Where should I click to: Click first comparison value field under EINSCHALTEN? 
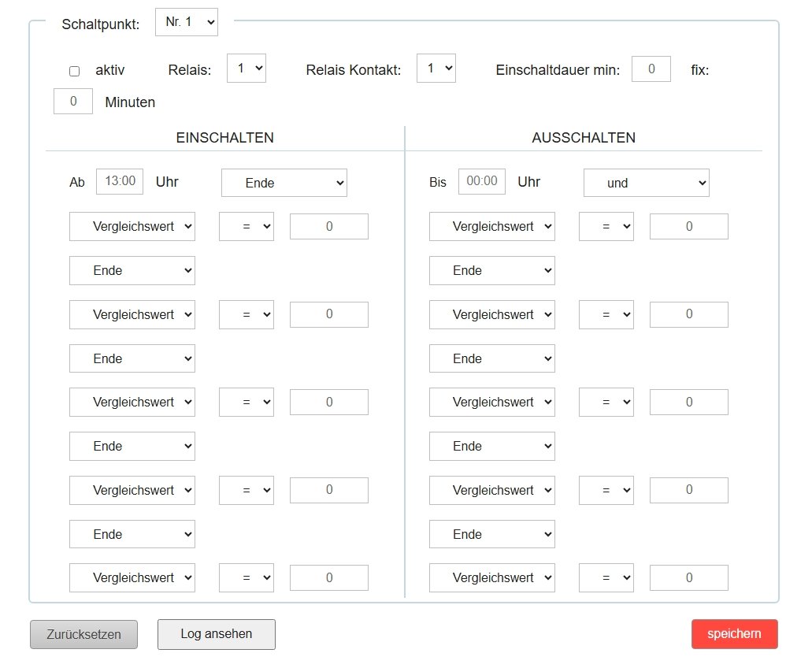pos(329,227)
